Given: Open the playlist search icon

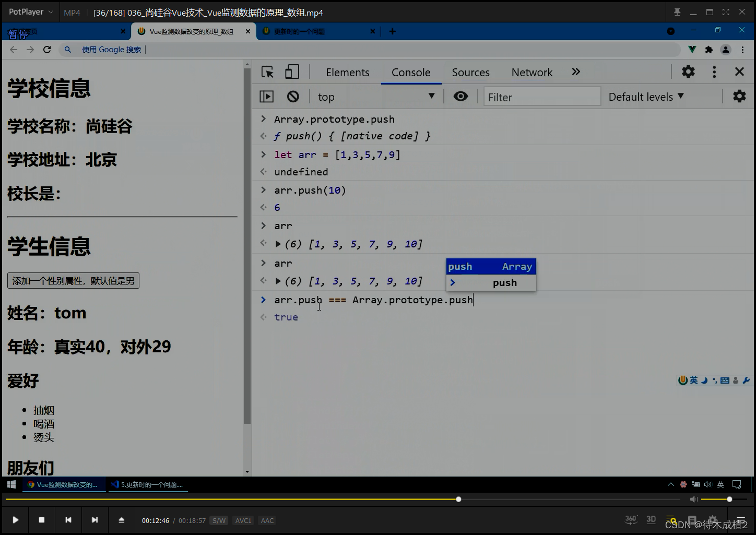Looking at the screenshot, I should [x=671, y=520].
